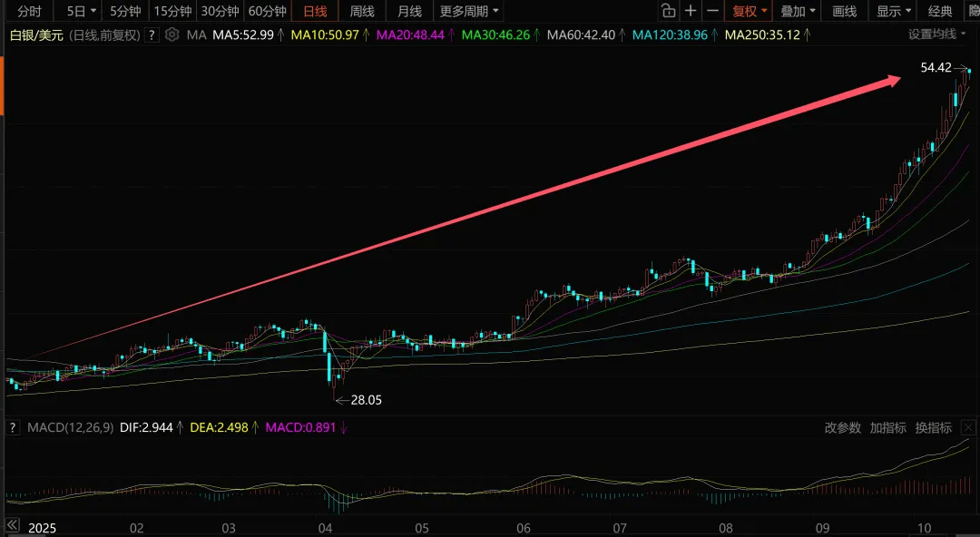
Task: Open the 复权 dropdown
Action: tap(750, 11)
